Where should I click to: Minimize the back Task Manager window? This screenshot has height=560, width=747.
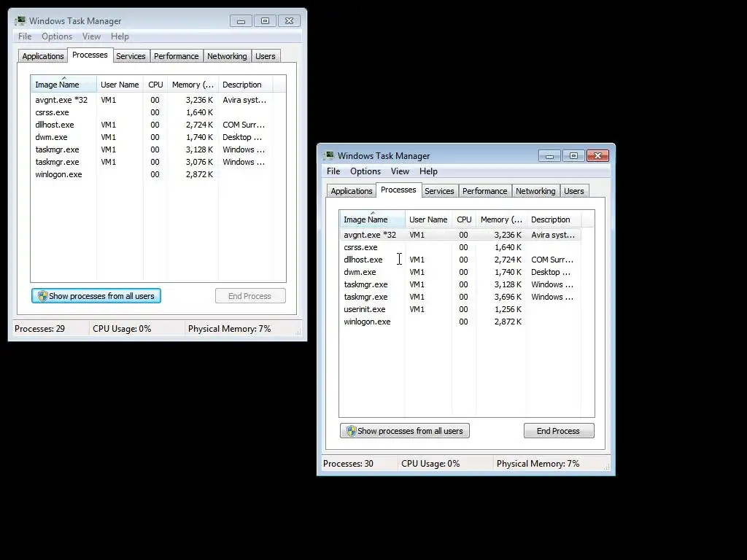click(241, 21)
